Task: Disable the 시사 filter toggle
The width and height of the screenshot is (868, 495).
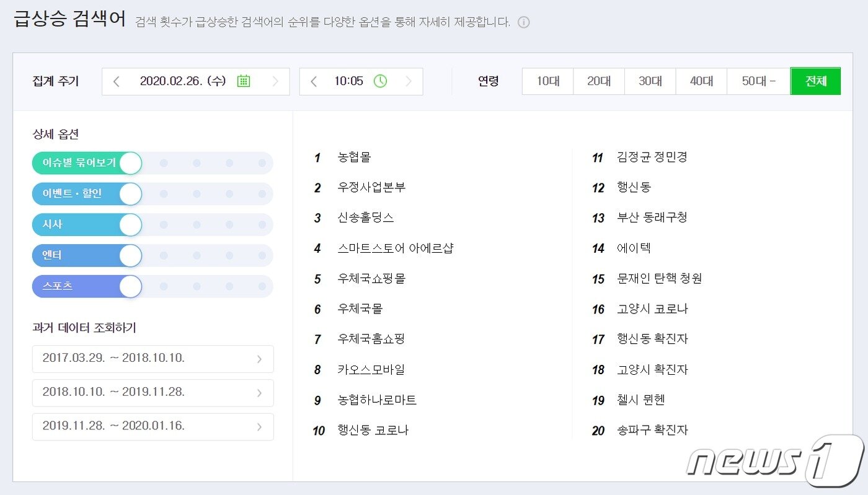Action: tap(132, 225)
